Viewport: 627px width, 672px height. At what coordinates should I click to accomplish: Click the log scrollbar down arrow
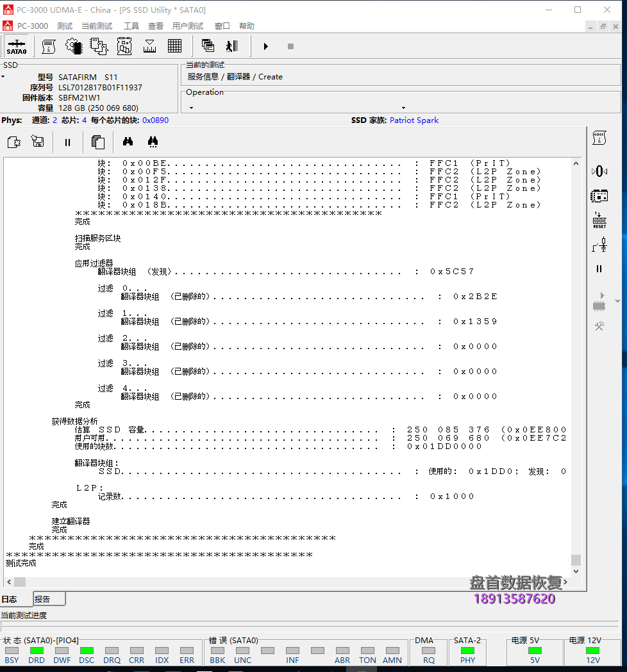point(576,571)
